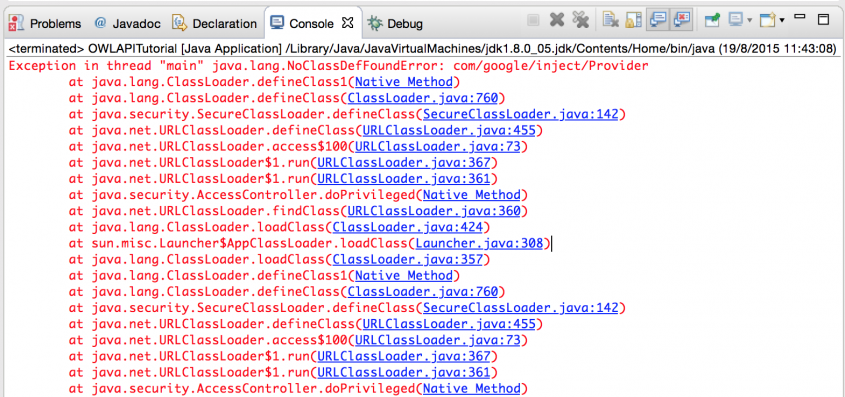Screen dimensions: 845x397
Task: Follow the ClassLoader.java:424 link
Action: (407, 227)
